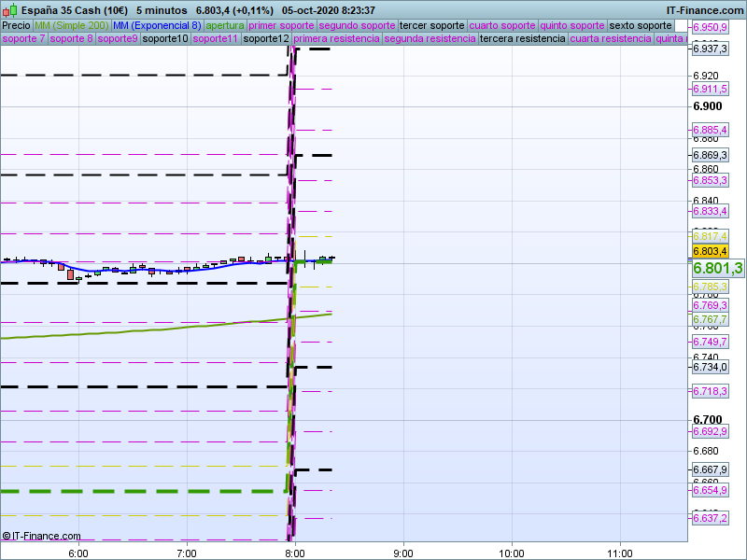747x560 pixels.
Task: Select the Precio legend label
Action: [16, 25]
